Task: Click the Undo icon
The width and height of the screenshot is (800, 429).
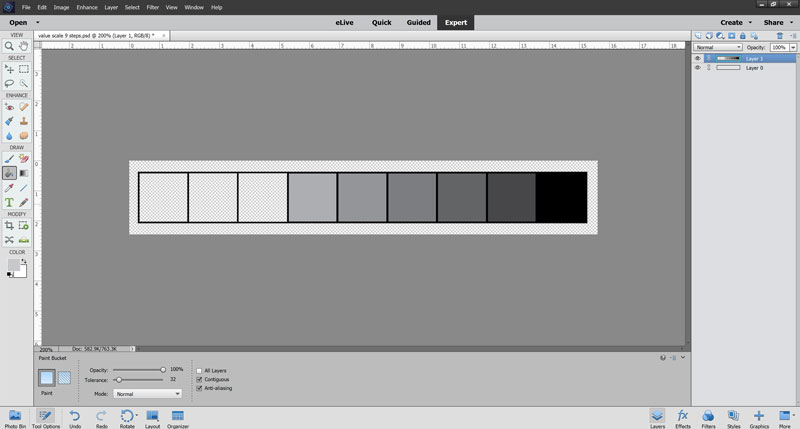Action: coord(75,418)
